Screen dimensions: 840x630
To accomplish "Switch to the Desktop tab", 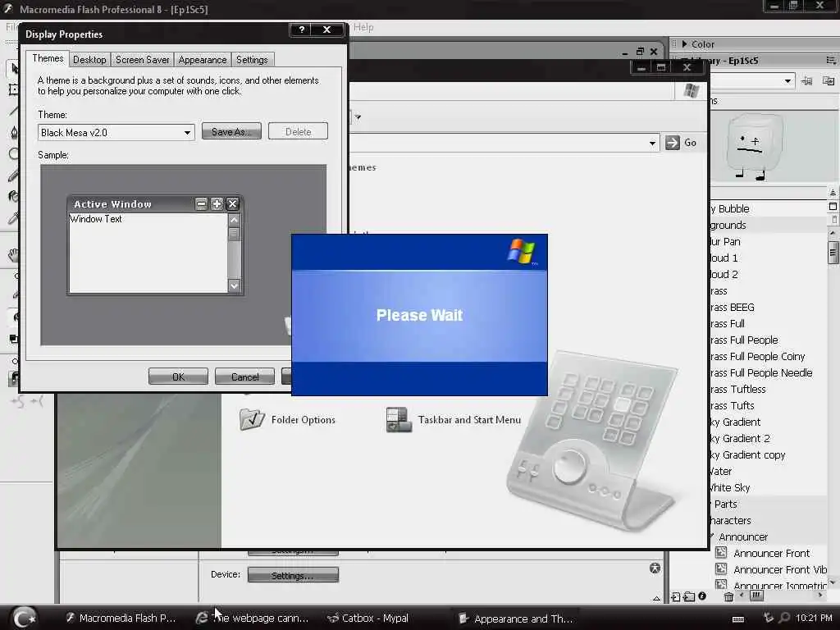I will (89, 59).
